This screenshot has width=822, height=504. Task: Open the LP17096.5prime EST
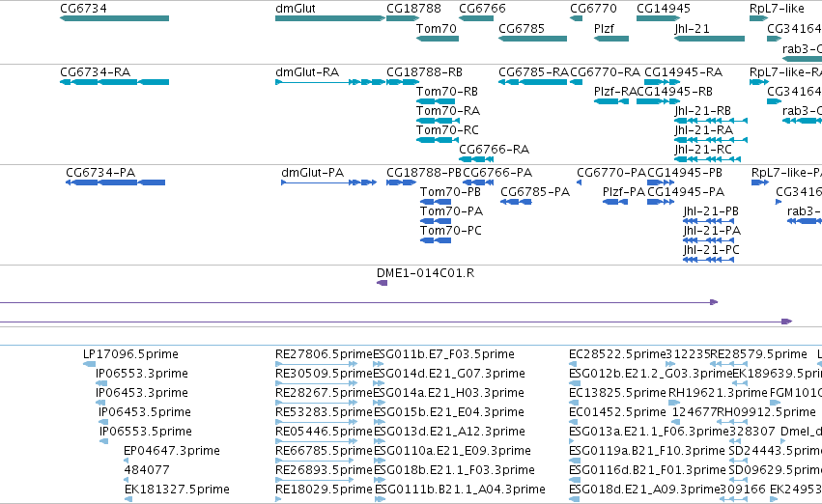point(90,364)
